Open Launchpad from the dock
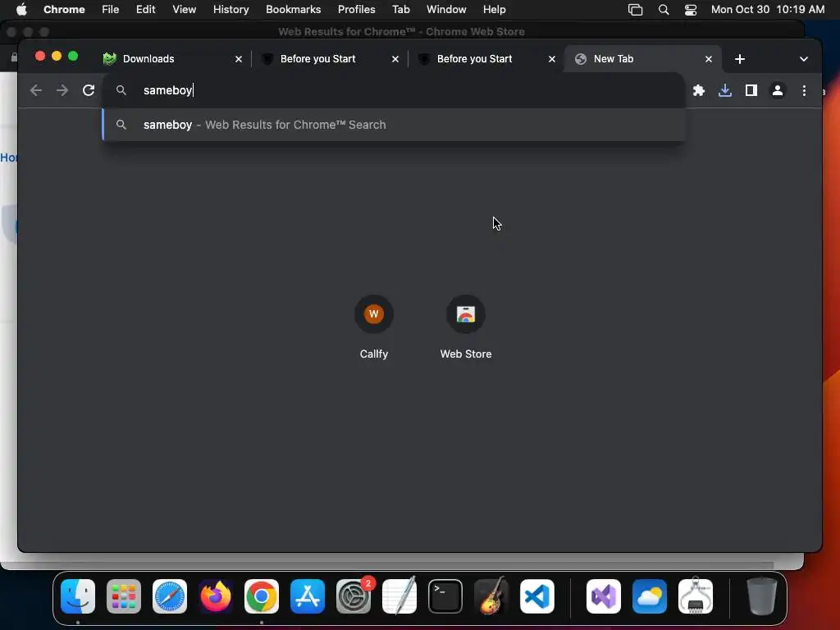 click(124, 596)
